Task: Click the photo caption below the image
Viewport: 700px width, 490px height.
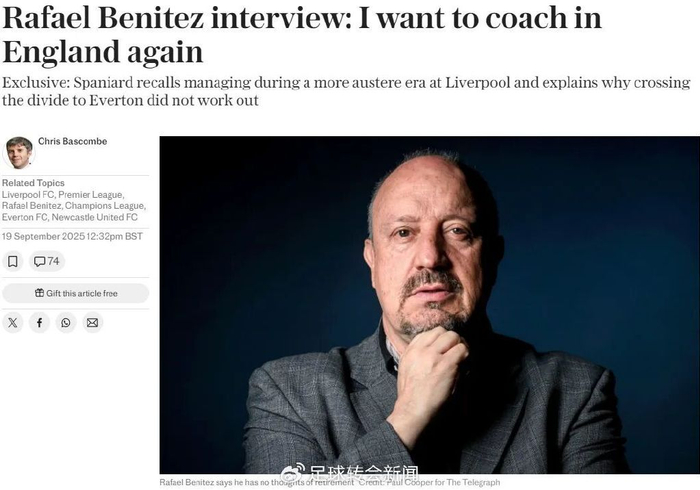Action: 330,482
